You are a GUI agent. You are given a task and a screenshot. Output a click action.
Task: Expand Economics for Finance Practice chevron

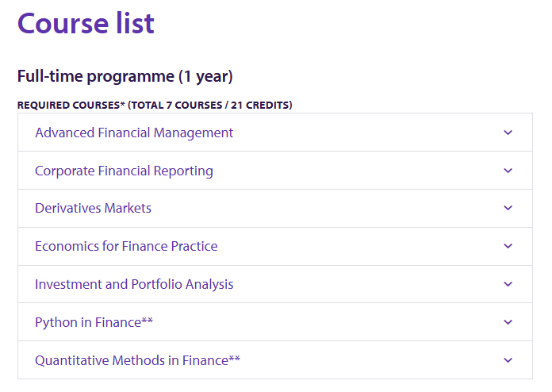tap(508, 246)
